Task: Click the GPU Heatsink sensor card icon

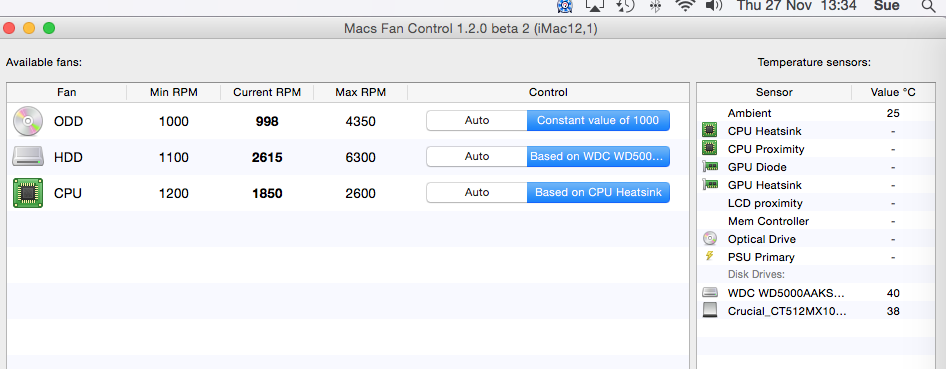Action: pyautogui.click(x=710, y=184)
